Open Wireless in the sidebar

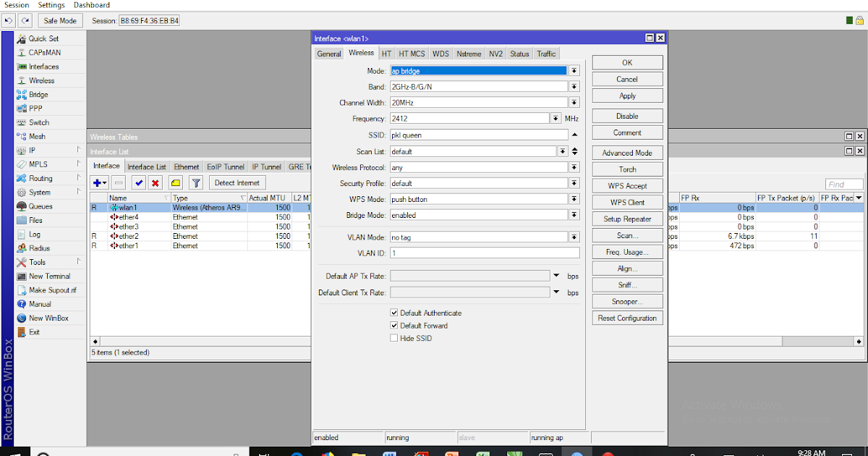click(41, 80)
